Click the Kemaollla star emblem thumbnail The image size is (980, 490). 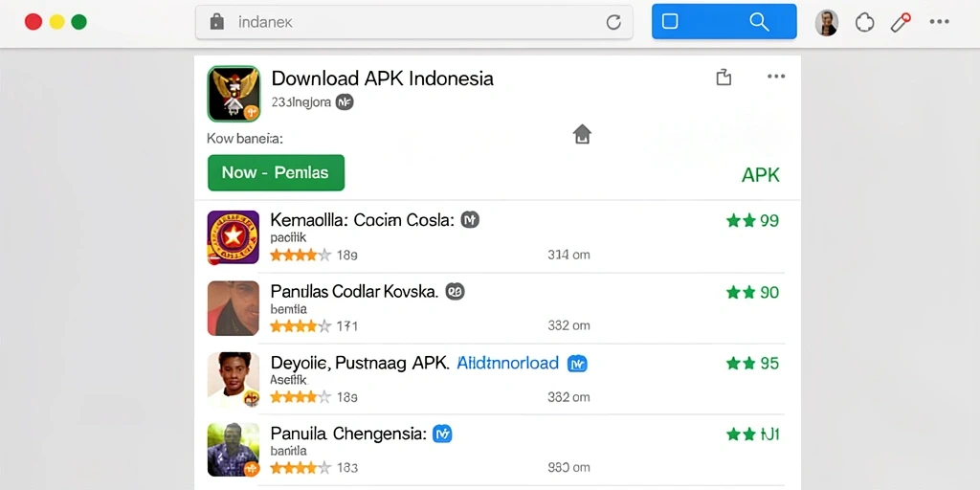[x=234, y=237]
